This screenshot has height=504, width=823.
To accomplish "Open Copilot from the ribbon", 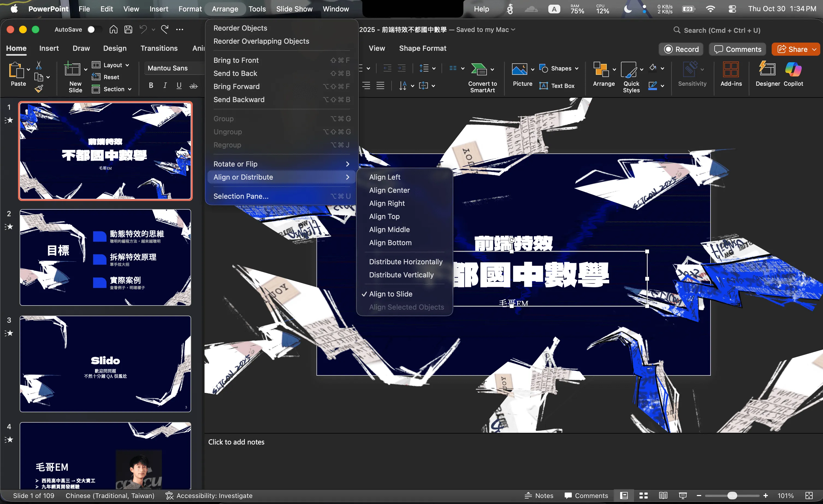I will [793, 69].
